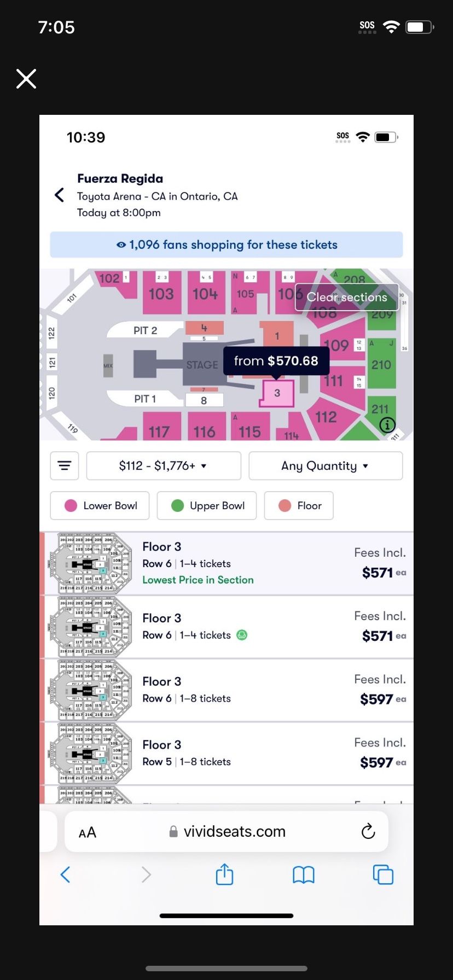This screenshot has width=453, height=980.
Task: Tap the back chevron beside Fuerza Regida
Action: click(60, 195)
